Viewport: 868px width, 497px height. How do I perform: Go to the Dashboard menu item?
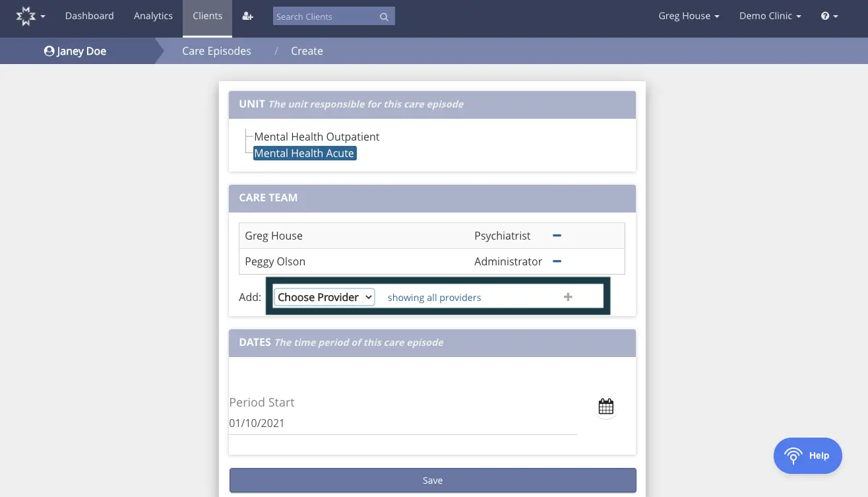(89, 15)
